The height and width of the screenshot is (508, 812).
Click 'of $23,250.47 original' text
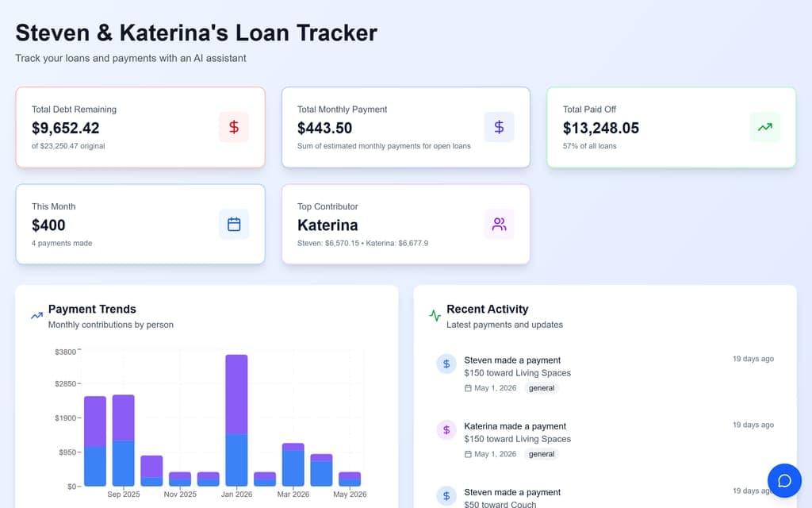pos(68,146)
